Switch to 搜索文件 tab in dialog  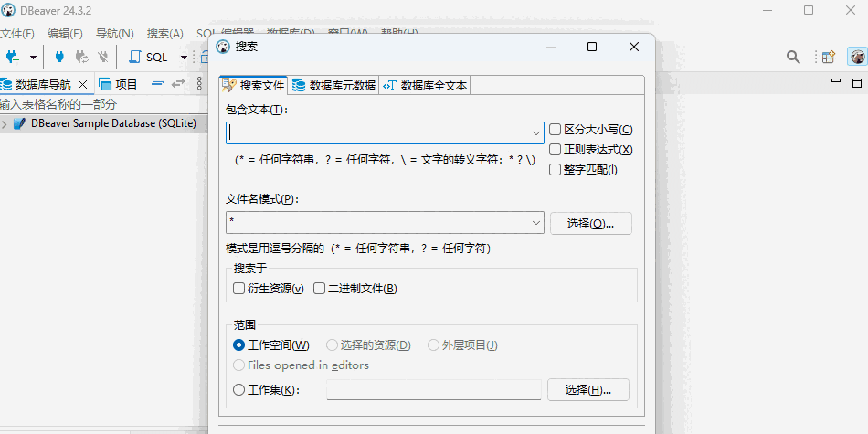click(x=253, y=85)
